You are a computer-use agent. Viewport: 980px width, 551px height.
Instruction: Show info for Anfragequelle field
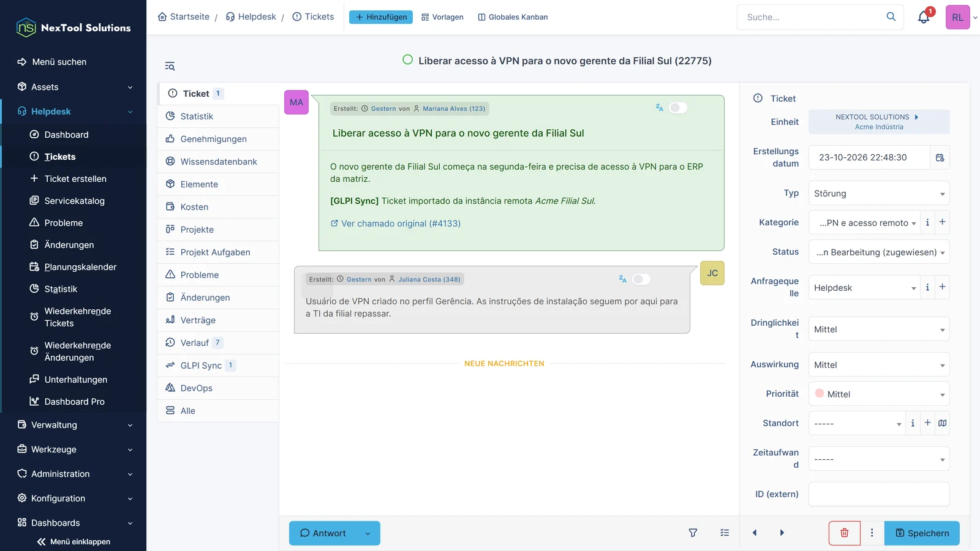click(x=927, y=287)
